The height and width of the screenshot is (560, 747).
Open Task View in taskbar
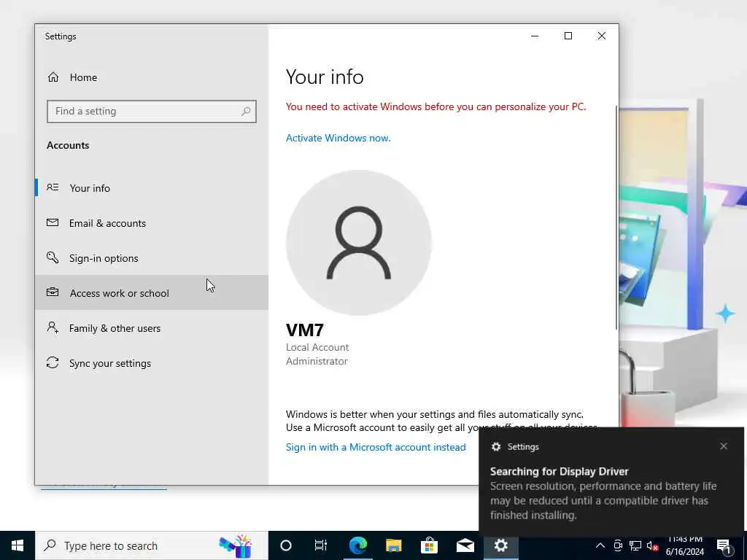(321, 545)
